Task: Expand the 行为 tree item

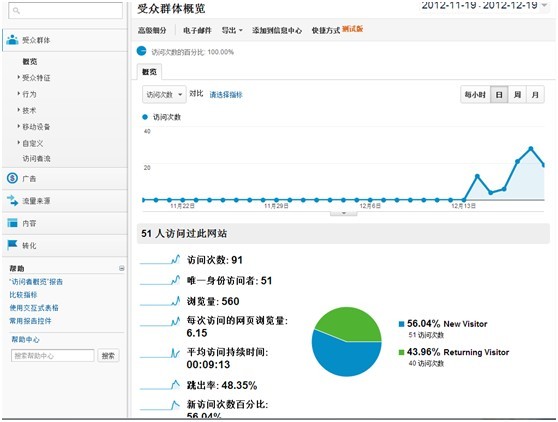Action: (x=19, y=93)
